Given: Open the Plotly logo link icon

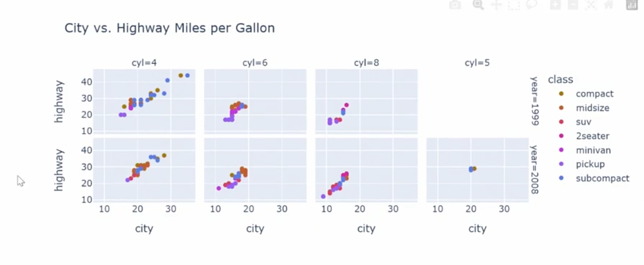Looking at the screenshot, I should [631, 5].
